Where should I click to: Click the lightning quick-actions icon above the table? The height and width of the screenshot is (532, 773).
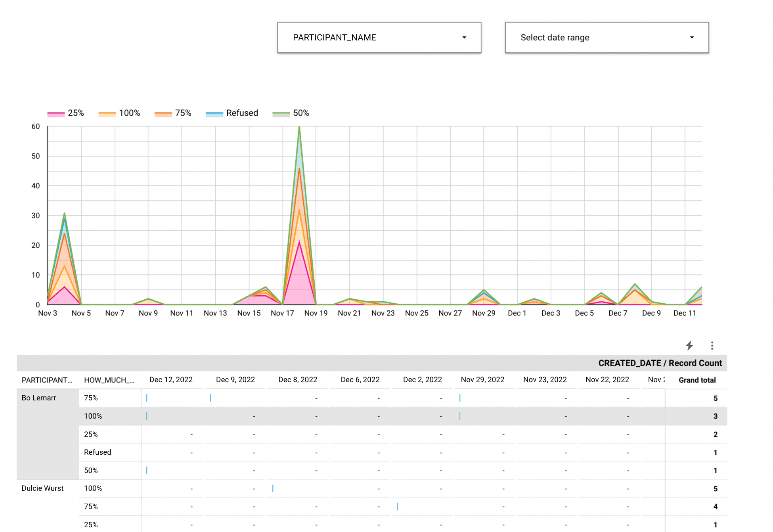tap(690, 345)
